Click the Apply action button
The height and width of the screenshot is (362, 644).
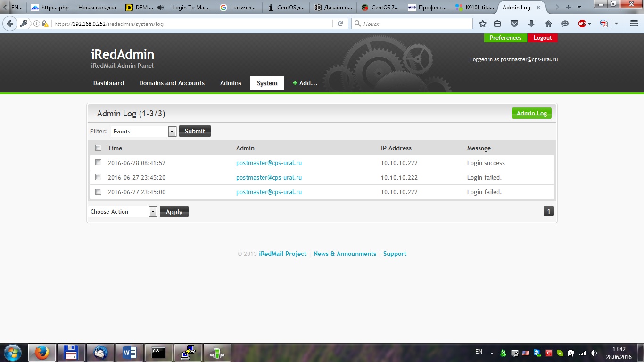tap(174, 212)
